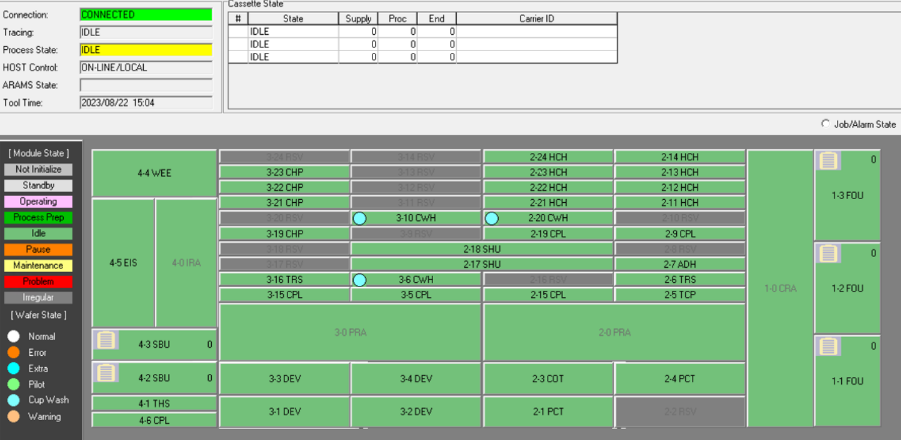The image size is (901, 440).
Task: Click the yellow IDLE Process State field
Action: pos(145,49)
